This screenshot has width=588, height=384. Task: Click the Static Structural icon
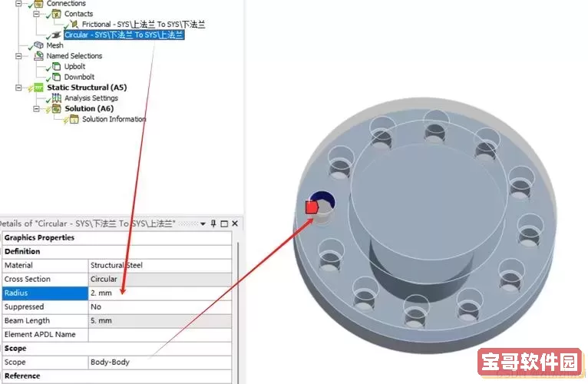38,88
